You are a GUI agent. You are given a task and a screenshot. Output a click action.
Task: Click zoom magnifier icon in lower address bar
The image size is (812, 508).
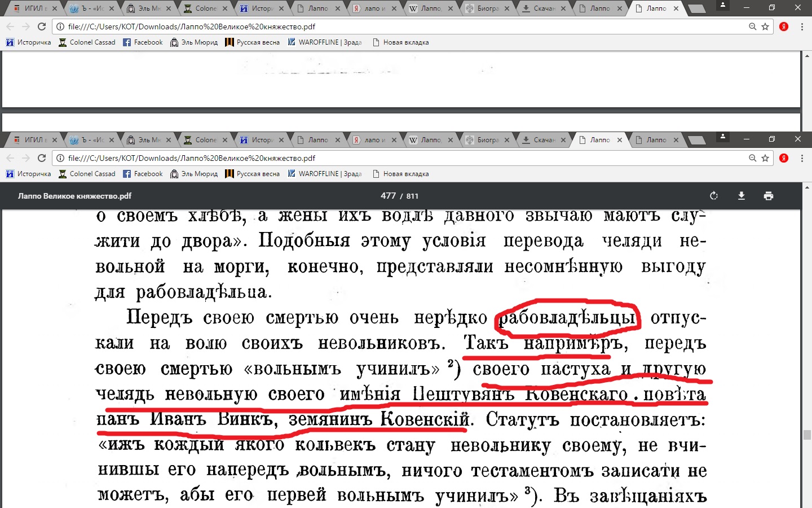[752, 158]
